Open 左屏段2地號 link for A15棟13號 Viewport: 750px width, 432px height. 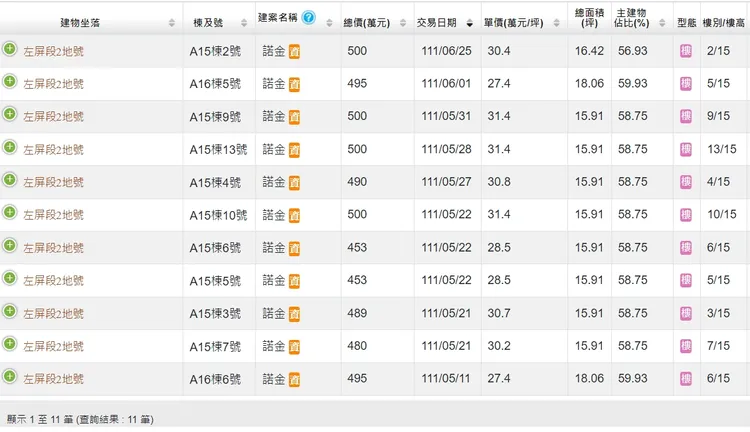54,150
